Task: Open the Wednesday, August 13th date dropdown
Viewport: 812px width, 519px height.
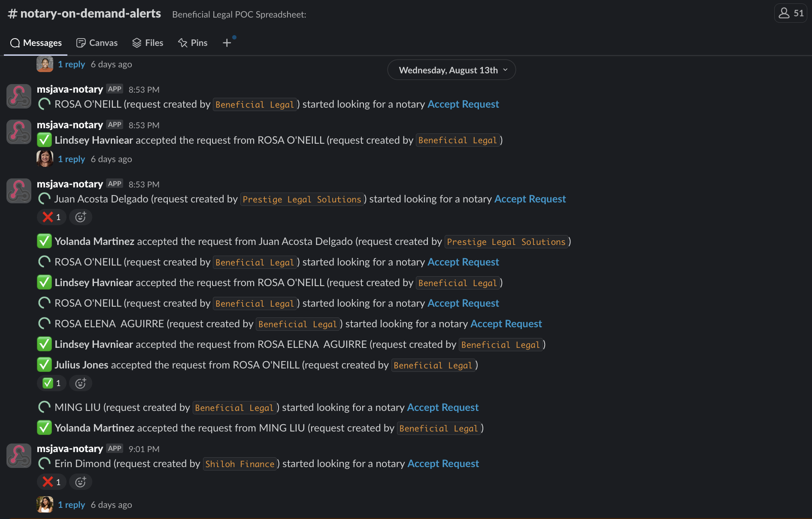Action: 451,69
